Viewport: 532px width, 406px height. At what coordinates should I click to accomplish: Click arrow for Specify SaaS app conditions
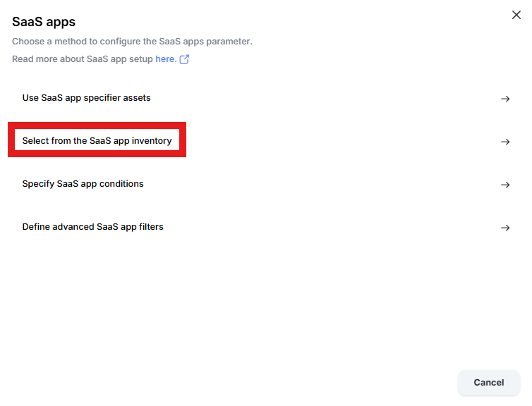[x=505, y=185]
